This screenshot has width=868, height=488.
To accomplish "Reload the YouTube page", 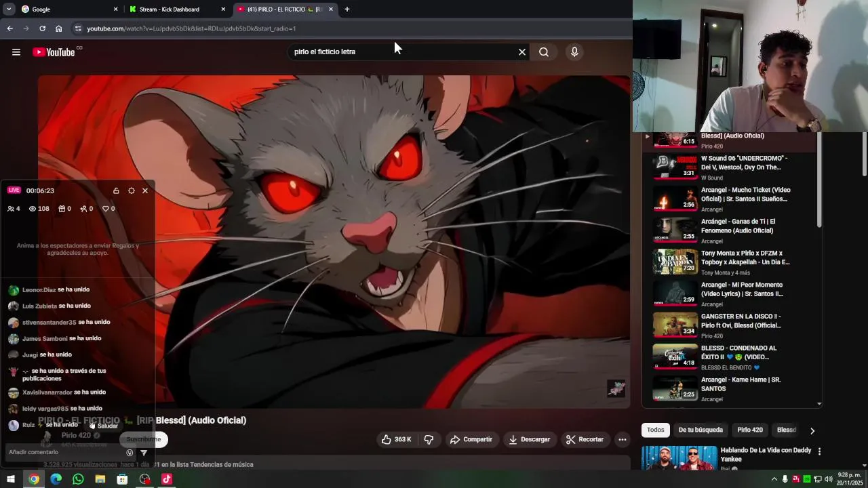I will tap(42, 28).
